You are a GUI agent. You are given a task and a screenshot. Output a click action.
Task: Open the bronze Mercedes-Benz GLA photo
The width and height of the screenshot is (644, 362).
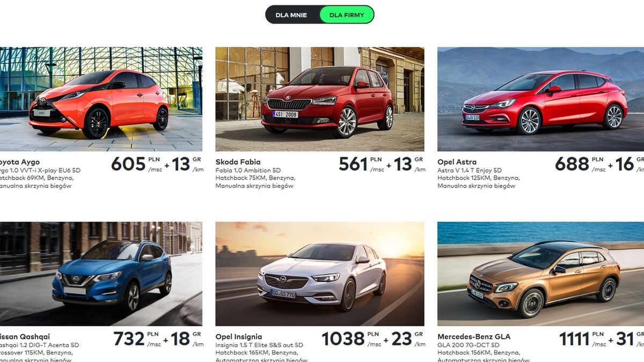tap(540, 274)
